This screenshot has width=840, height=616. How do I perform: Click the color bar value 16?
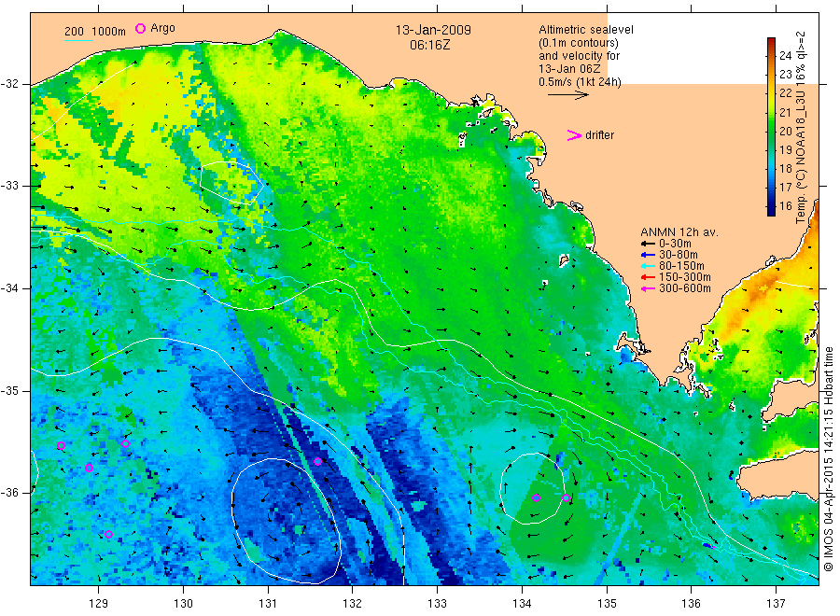[x=785, y=205]
